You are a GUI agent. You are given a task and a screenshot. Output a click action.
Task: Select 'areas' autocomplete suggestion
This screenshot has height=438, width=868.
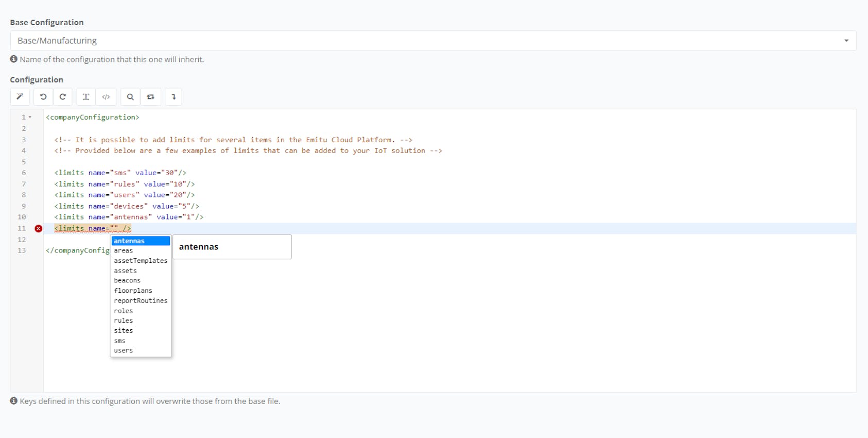point(141,251)
